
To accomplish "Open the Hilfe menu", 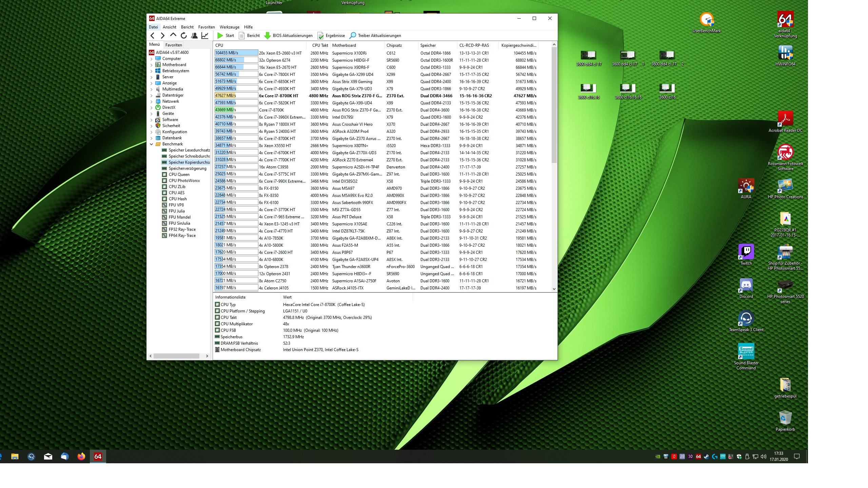I will [x=248, y=27].
